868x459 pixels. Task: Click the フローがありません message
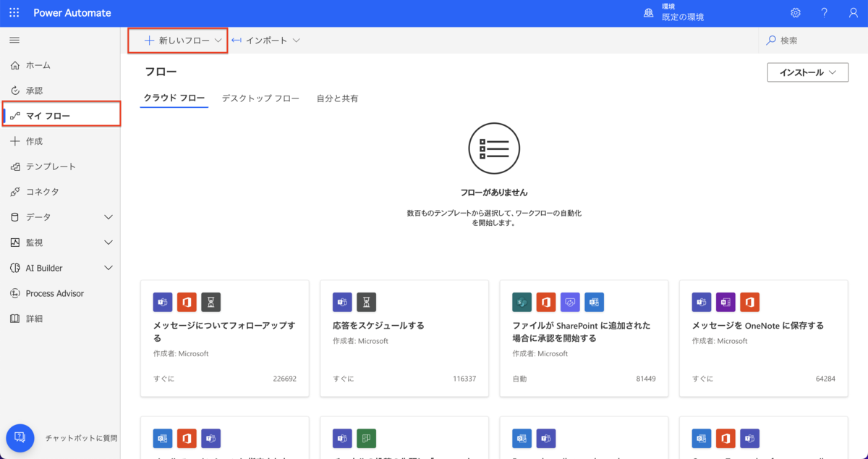(494, 193)
